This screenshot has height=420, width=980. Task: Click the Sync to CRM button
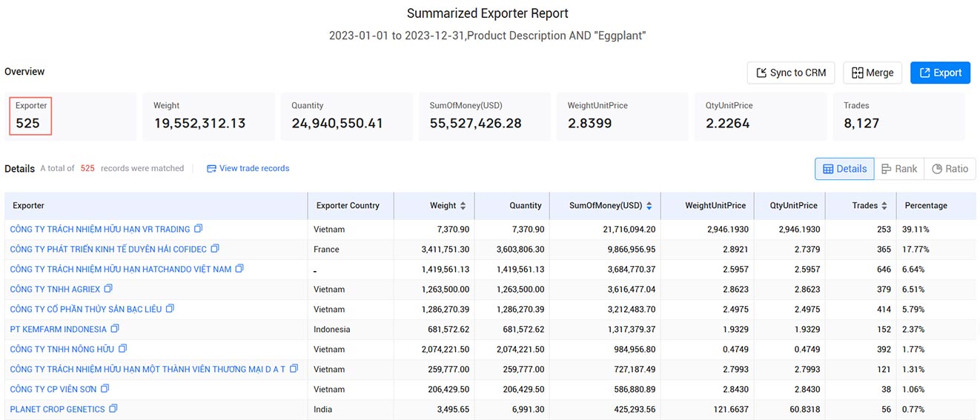(x=791, y=73)
